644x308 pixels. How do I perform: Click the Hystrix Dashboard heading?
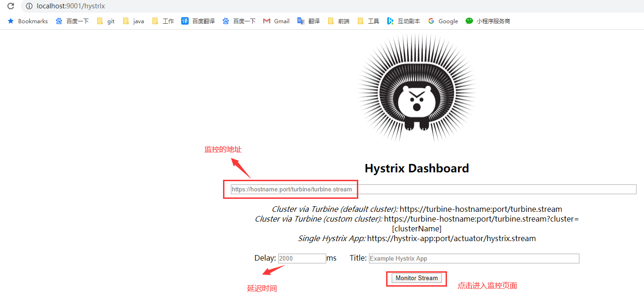[417, 168]
